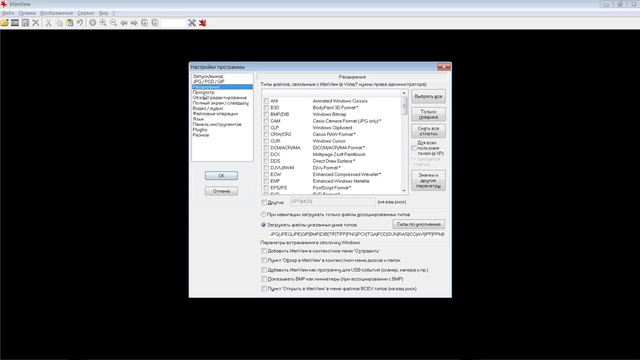Check IrfanView для USB-событий option
Screen dimensions: 640x360
(264, 270)
